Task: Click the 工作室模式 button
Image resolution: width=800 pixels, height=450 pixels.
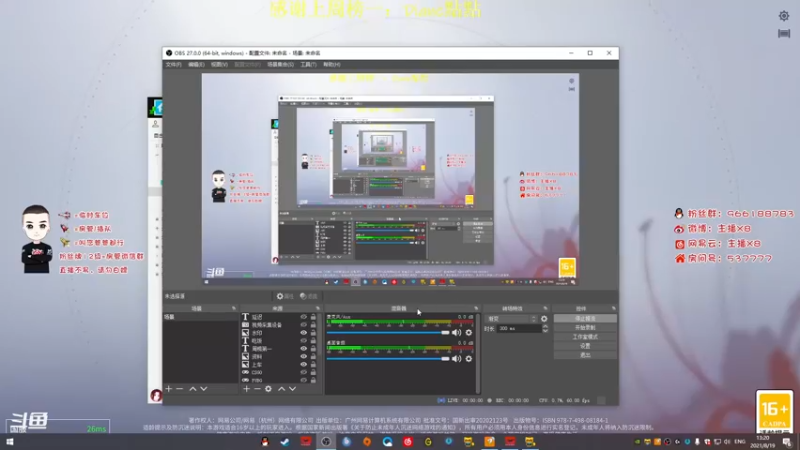Action: click(x=585, y=337)
